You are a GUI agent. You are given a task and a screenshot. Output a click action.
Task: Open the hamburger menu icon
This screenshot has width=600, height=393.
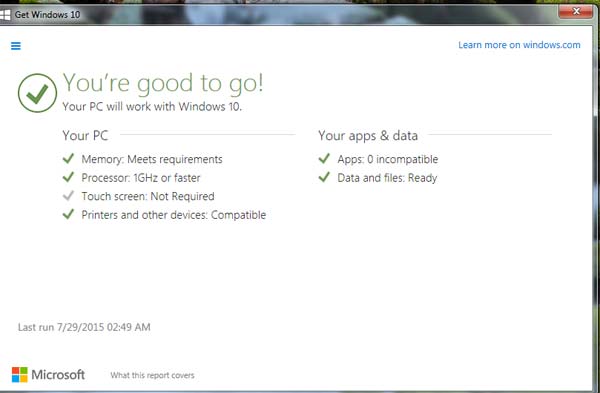coord(16,46)
